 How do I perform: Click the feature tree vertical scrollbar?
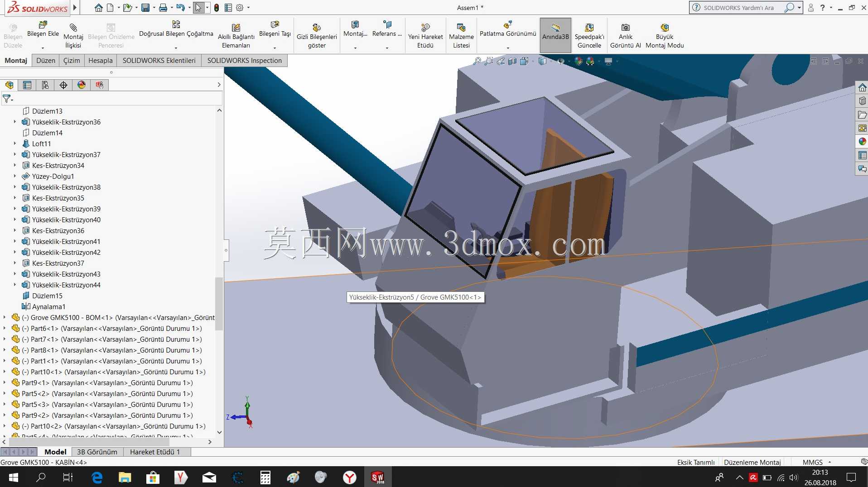pos(219,303)
